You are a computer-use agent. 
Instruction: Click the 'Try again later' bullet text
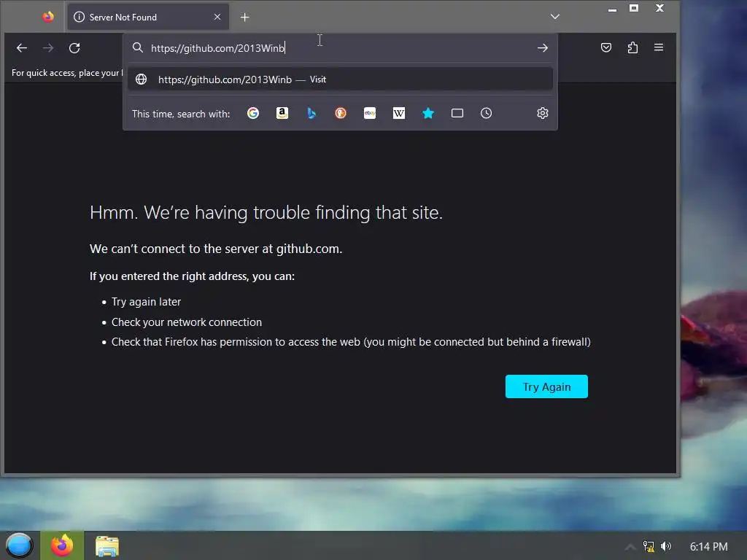[146, 302]
